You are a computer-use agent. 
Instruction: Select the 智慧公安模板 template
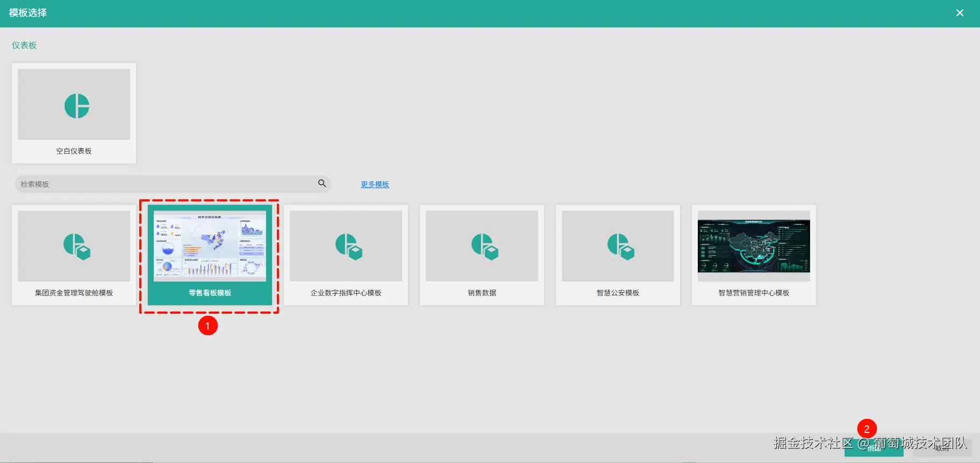pyautogui.click(x=618, y=255)
